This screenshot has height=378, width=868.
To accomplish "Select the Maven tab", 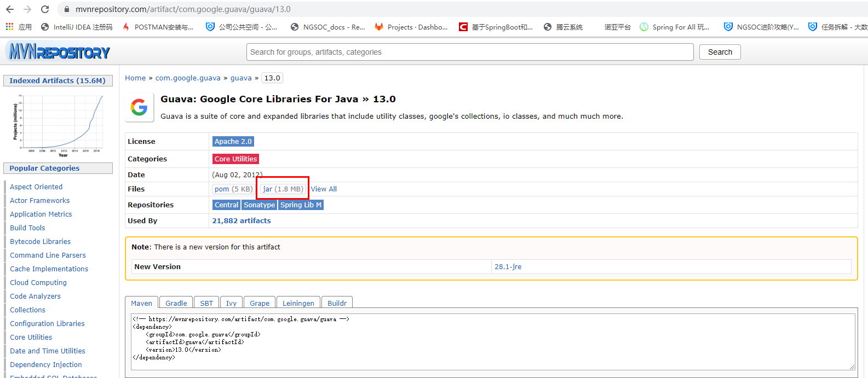I will click(x=141, y=303).
